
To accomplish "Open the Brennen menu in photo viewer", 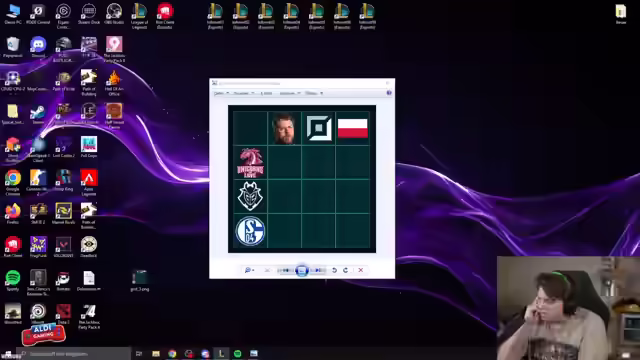I will pos(289,93).
